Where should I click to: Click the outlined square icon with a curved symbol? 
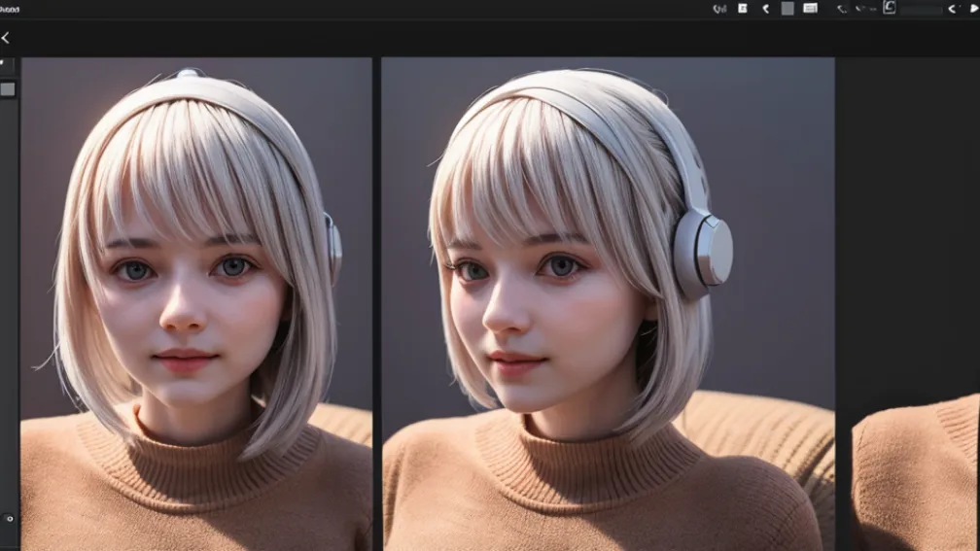click(x=890, y=8)
